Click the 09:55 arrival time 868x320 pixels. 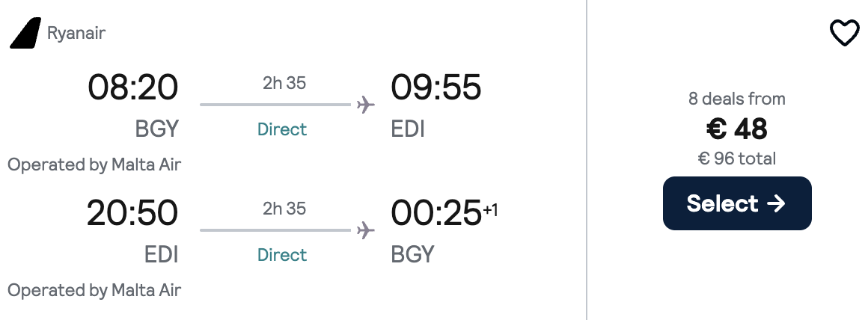point(435,87)
